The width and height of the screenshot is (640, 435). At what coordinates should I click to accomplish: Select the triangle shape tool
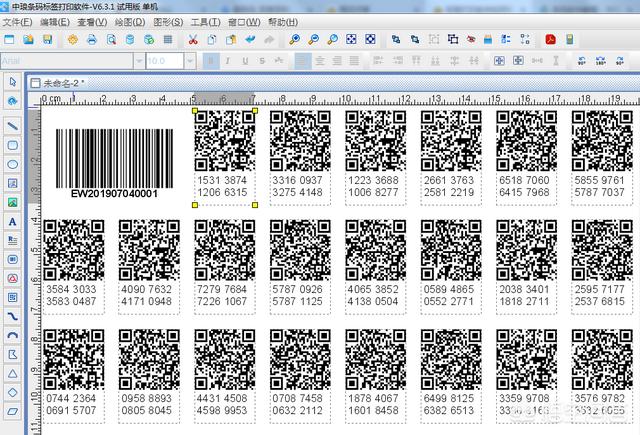coord(13,373)
